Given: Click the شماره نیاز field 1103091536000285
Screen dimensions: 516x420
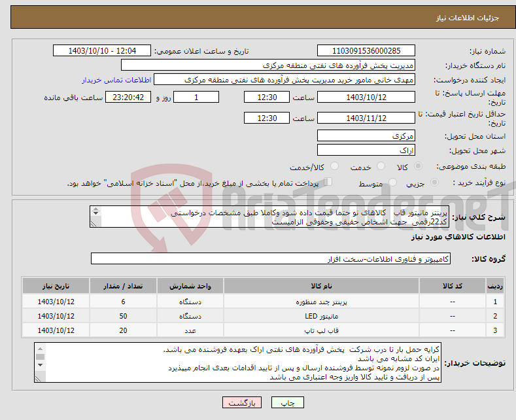Looking at the screenshot, I should pos(366,50).
